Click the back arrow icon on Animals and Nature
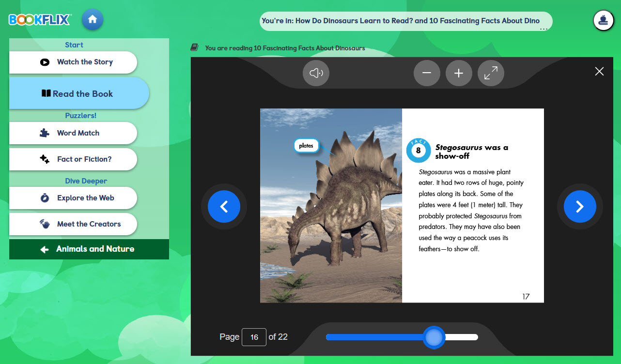 pos(45,249)
